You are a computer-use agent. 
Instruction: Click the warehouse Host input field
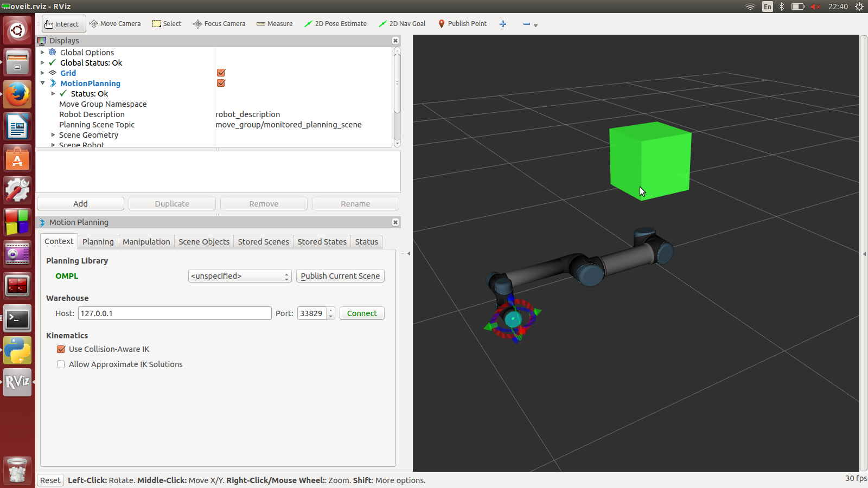(175, 313)
